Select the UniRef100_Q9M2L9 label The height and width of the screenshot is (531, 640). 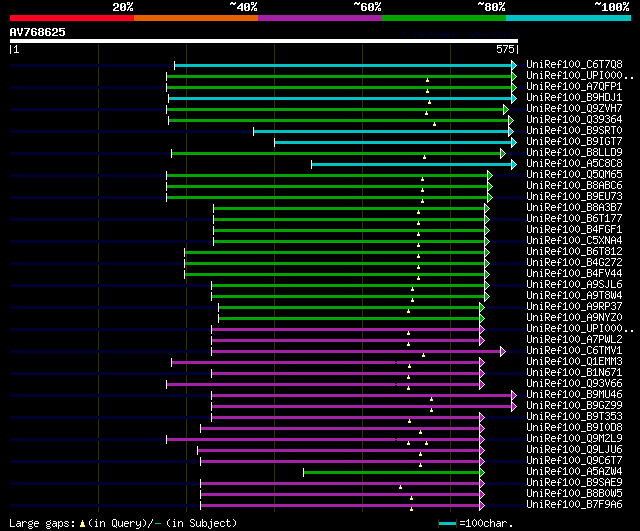tap(574, 439)
